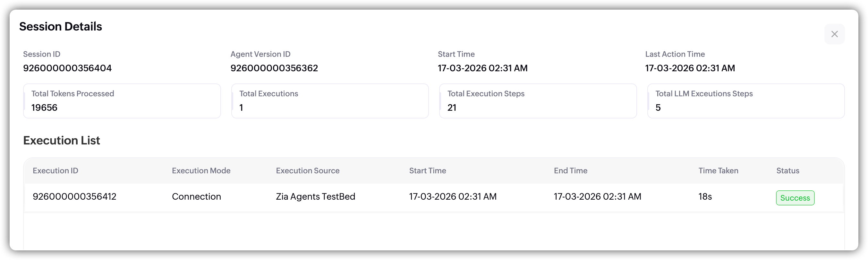Viewport: 868px width, 260px height.
Task: Click the Start Time column header
Action: (428, 171)
